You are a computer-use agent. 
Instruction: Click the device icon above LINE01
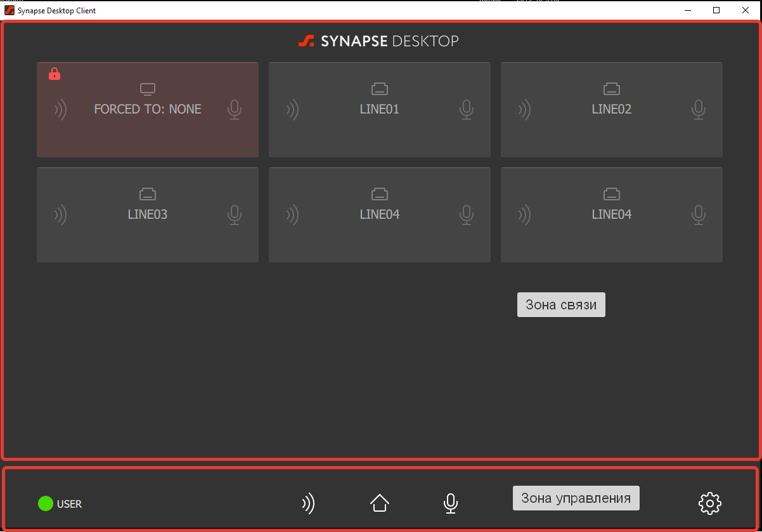click(380, 89)
